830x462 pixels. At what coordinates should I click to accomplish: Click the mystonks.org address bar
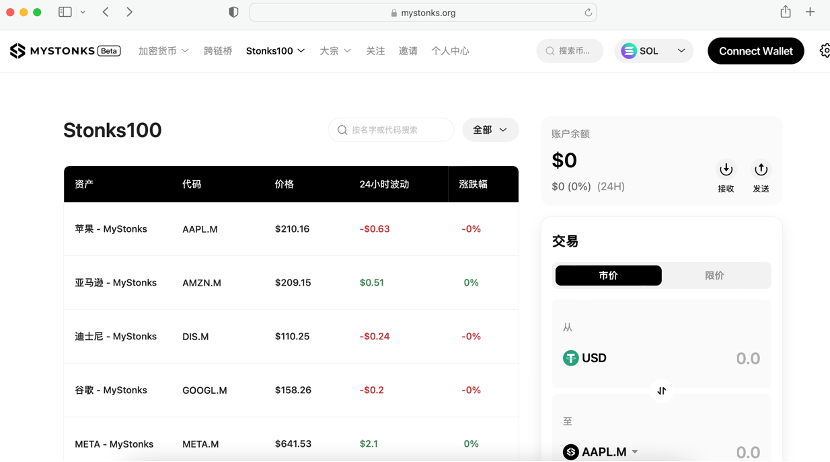[423, 13]
